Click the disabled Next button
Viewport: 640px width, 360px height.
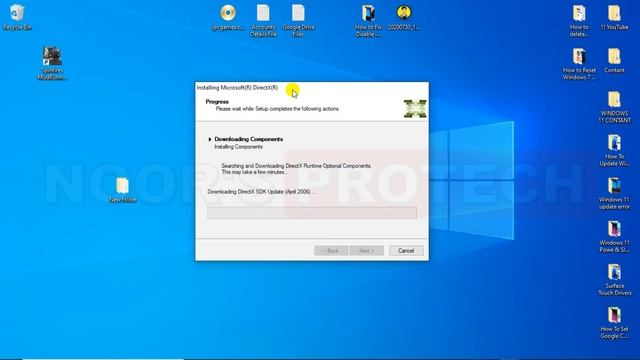pos(367,251)
